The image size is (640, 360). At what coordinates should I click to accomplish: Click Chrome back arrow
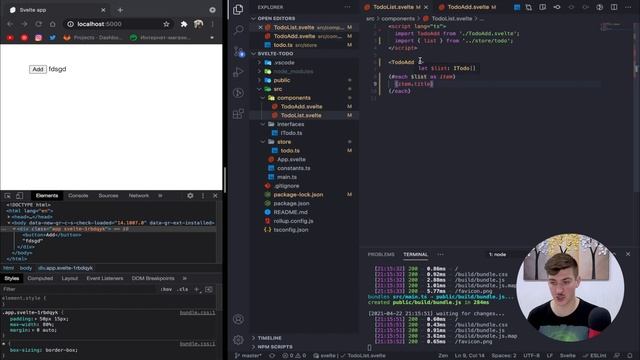pos(10,24)
